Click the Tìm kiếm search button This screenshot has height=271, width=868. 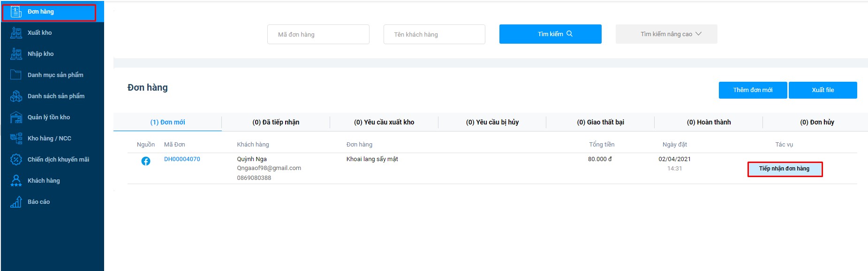tap(551, 34)
